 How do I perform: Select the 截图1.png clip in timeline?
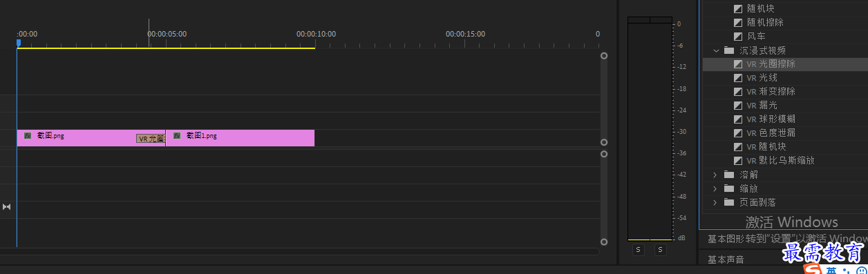(240, 137)
